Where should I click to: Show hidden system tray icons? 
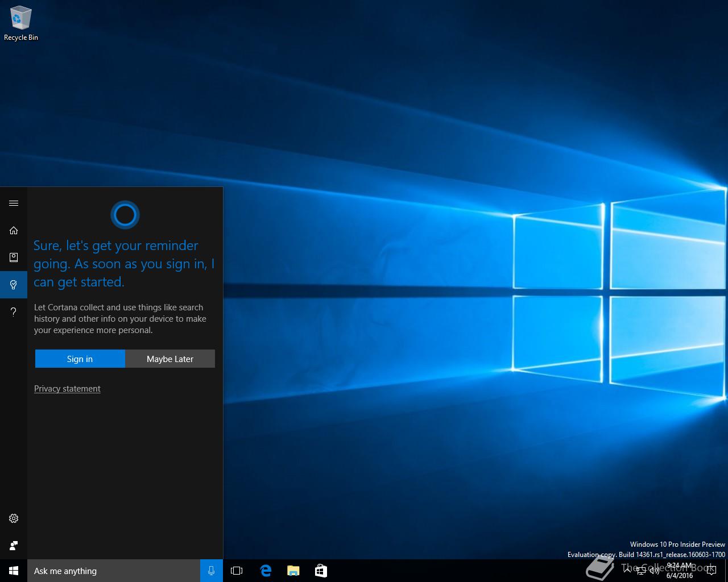(x=627, y=571)
